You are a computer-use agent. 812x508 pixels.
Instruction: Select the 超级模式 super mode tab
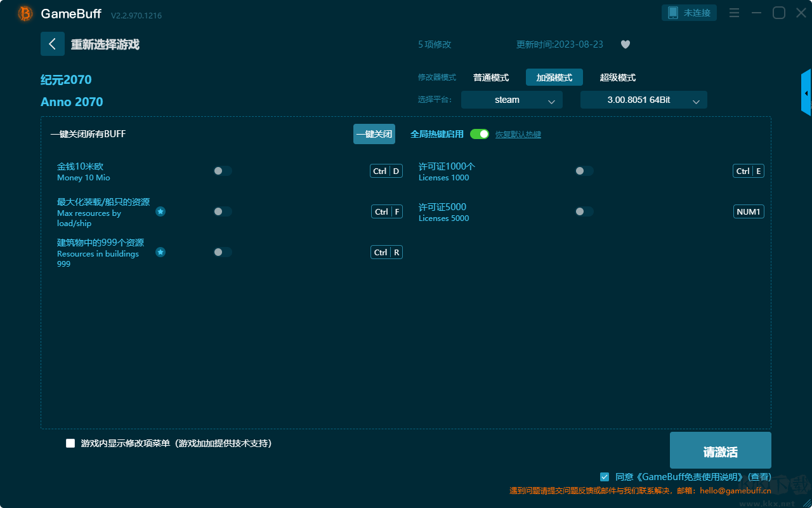point(617,77)
